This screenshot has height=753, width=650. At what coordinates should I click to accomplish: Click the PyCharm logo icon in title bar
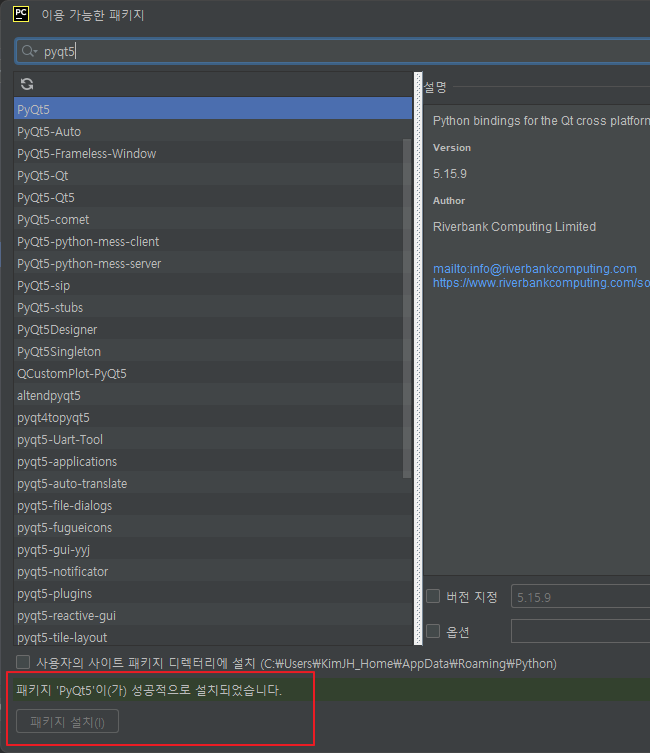click(x=21, y=14)
